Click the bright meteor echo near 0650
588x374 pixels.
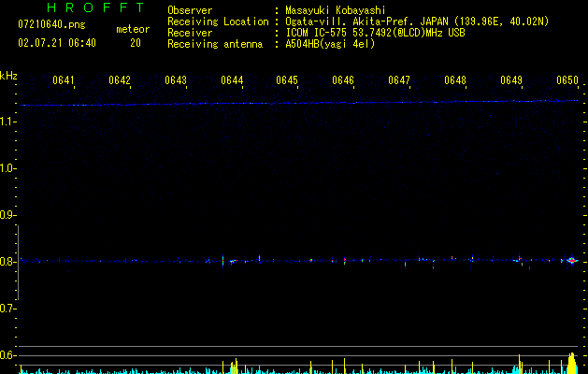(x=571, y=260)
